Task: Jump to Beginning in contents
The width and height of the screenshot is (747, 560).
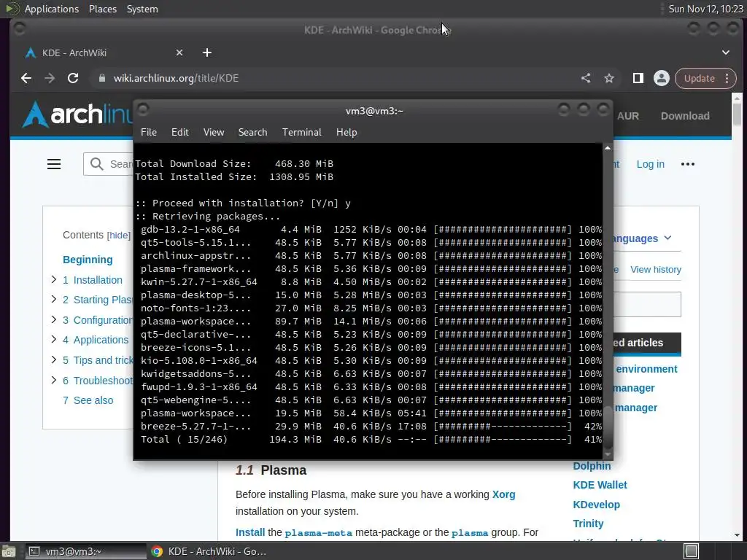Action: coord(88,260)
